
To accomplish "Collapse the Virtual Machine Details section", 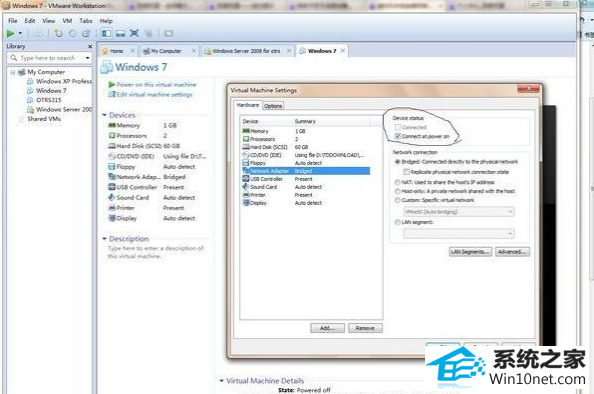I will pyautogui.click(x=222, y=381).
